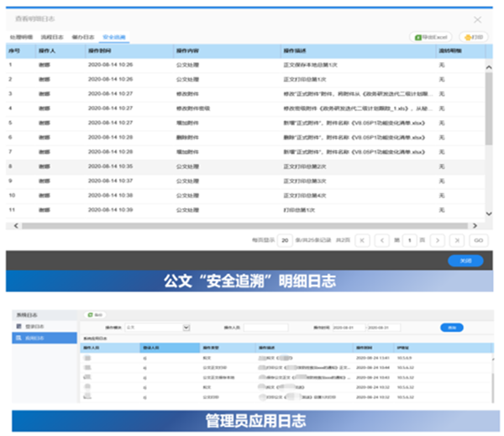Jump to the last page of records

pos(458,240)
